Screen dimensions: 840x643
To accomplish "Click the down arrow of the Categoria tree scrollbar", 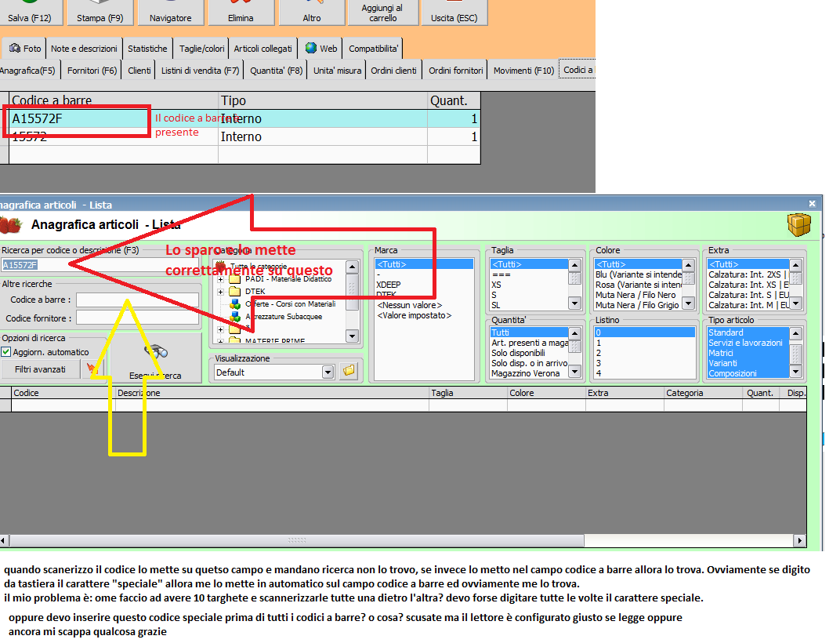I will (x=352, y=336).
